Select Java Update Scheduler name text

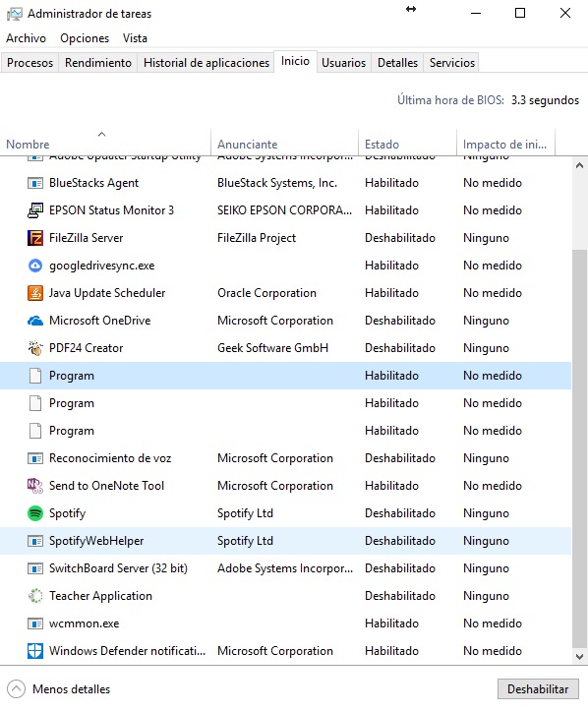coord(107,293)
